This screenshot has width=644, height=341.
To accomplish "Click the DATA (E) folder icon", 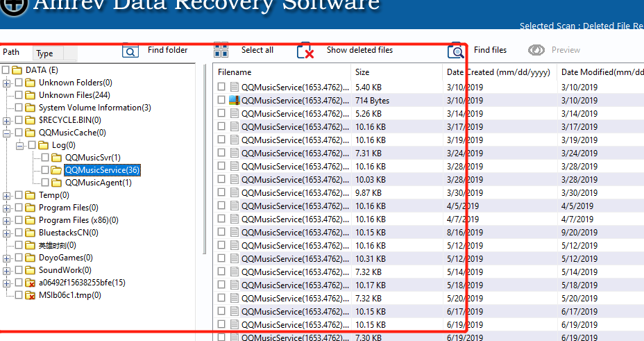I will click(x=17, y=70).
